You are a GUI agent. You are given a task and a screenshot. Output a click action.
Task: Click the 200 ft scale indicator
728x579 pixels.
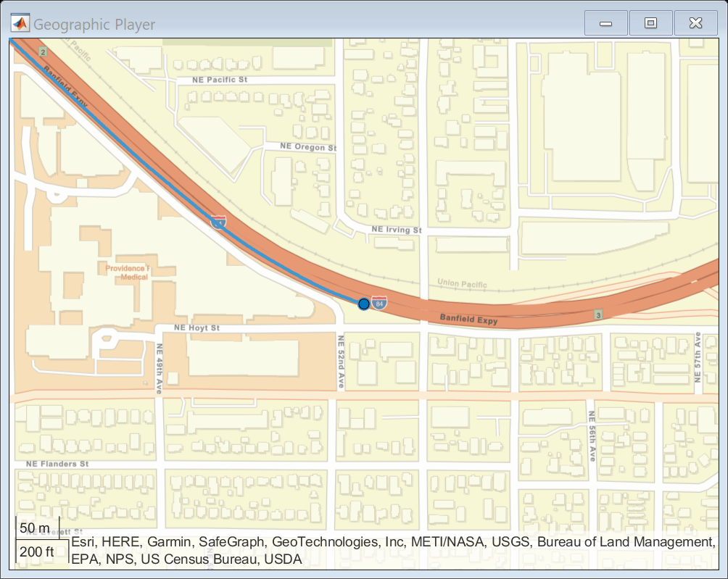tap(39, 551)
